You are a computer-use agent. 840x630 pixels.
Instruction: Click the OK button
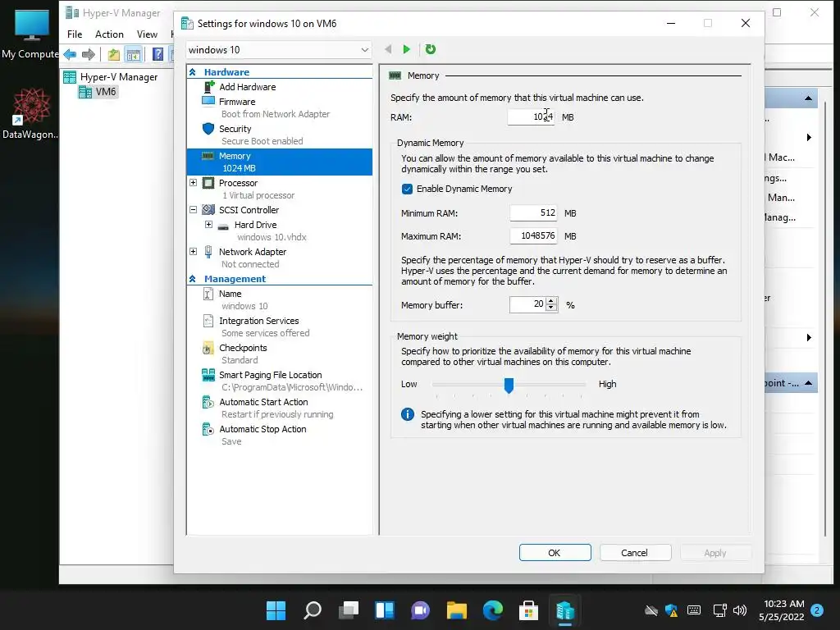pyautogui.click(x=555, y=553)
